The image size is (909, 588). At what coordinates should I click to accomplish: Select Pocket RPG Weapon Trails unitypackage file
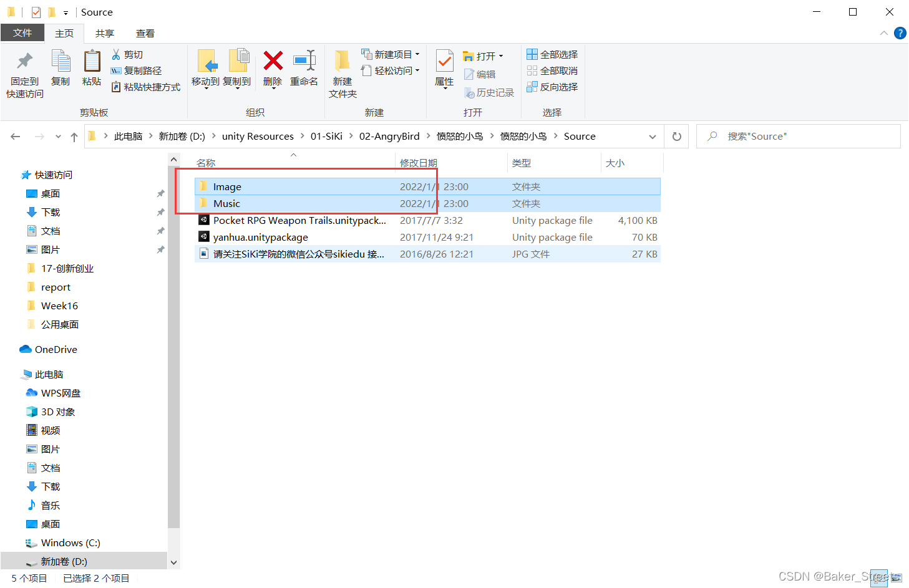(x=427, y=220)
